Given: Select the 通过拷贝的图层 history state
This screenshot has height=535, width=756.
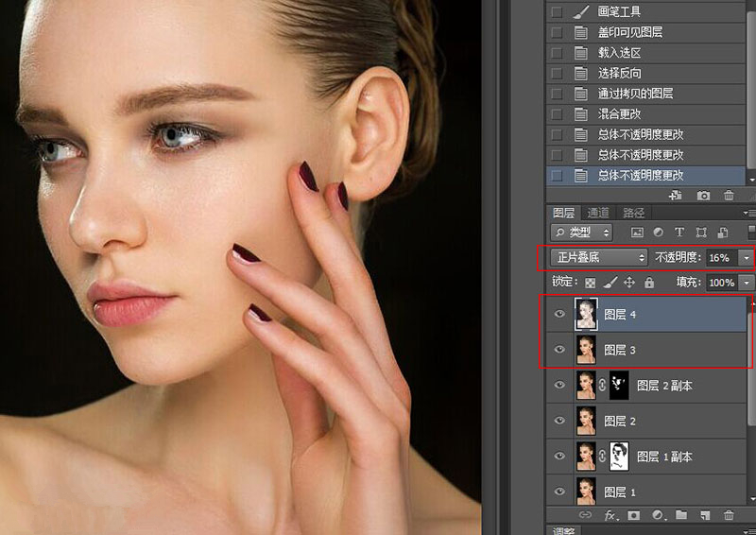Looking at the screenshot, I should pyautogui.click(x=645, y=94).
